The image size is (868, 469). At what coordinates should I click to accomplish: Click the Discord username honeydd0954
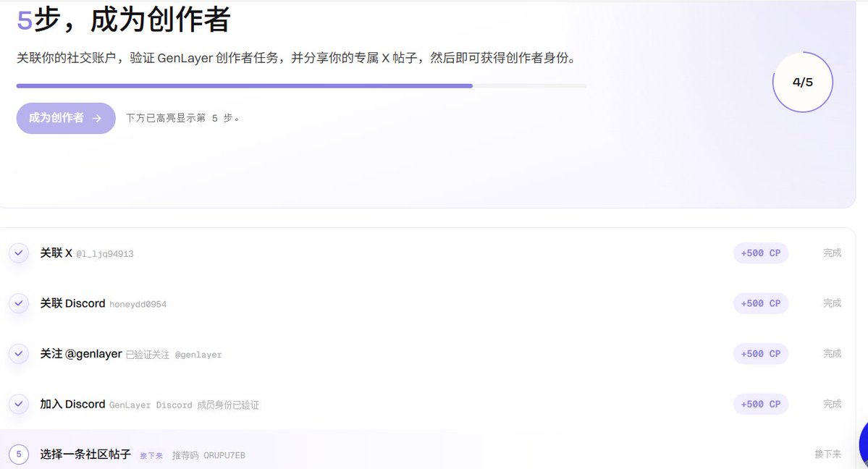[138, 304]
